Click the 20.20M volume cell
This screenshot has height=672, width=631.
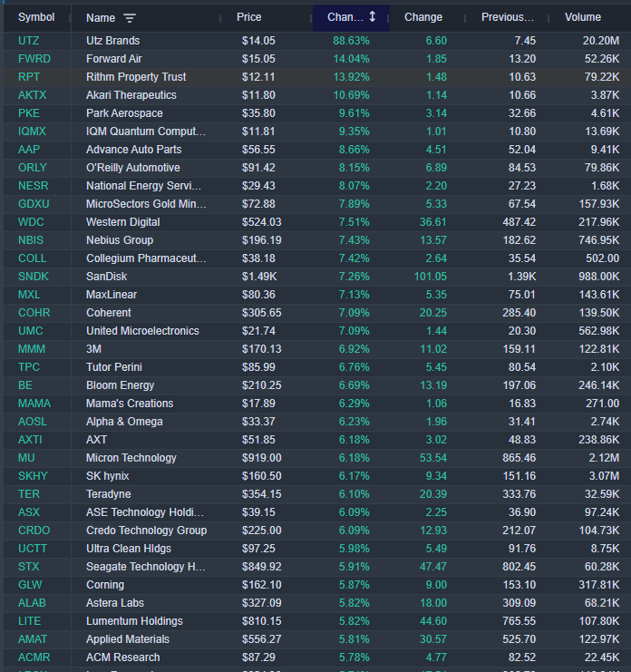click(x=600, y=41)
